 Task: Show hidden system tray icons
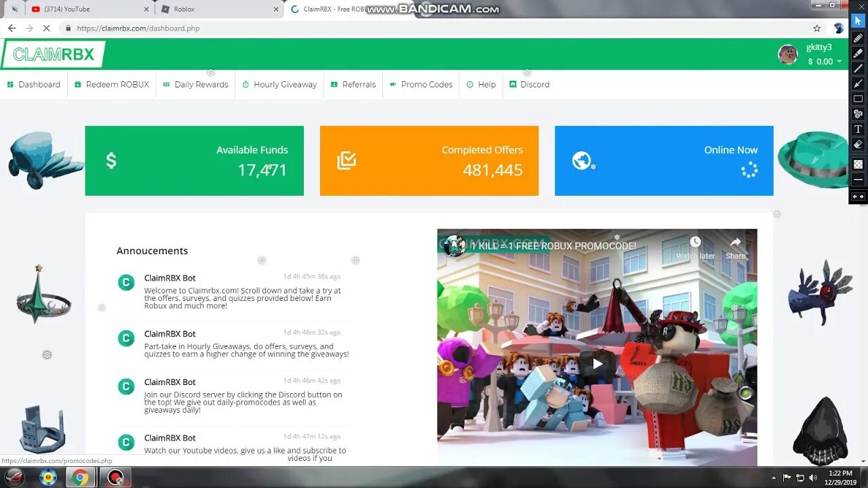pos(774,478)
